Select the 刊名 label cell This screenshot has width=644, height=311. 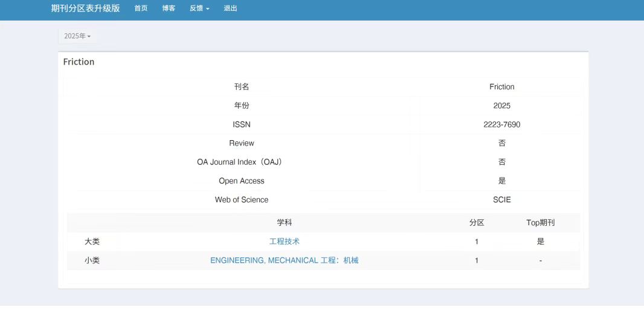(x=242, y=87)
